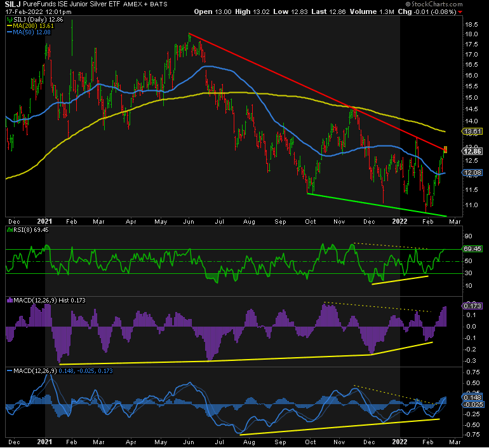
Task: Click 2021 on the price panel date axis
Action: [44, 222]
